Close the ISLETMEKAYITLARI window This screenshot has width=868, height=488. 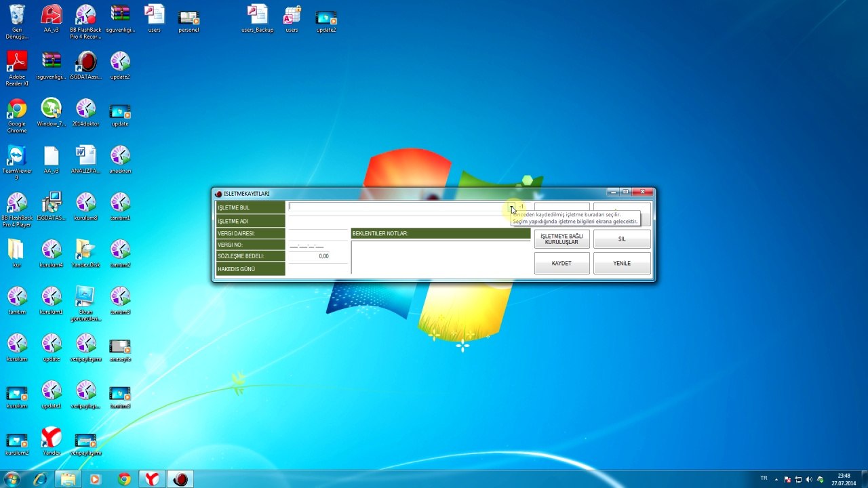click(643, 192)
